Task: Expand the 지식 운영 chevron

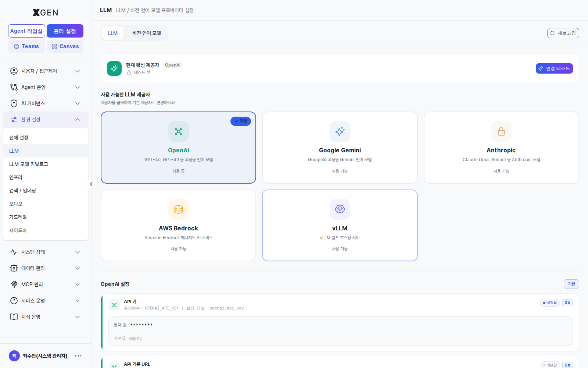Action: click(78, 317)
